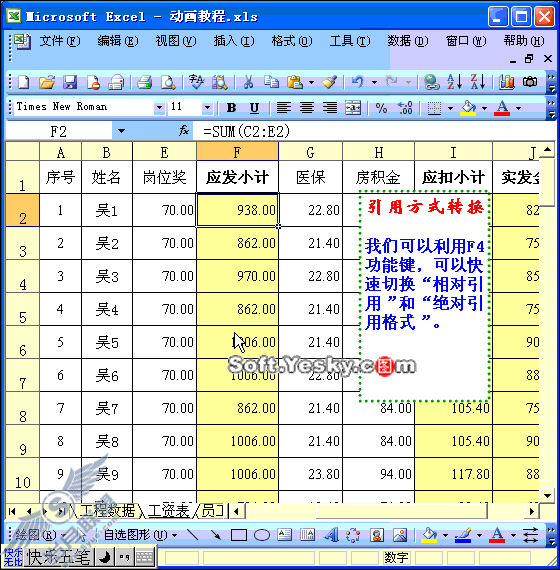Image resolution: width=560 pixels, height=570 pixels.
Task: Open the 视图(V) View menu
Action: [x=176, y=41]
